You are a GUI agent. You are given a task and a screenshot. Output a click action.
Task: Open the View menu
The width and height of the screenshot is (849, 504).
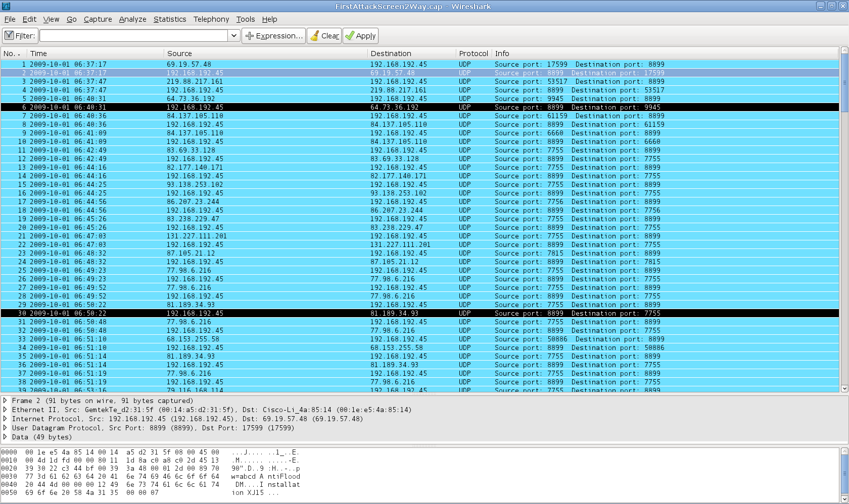point(51,19)
